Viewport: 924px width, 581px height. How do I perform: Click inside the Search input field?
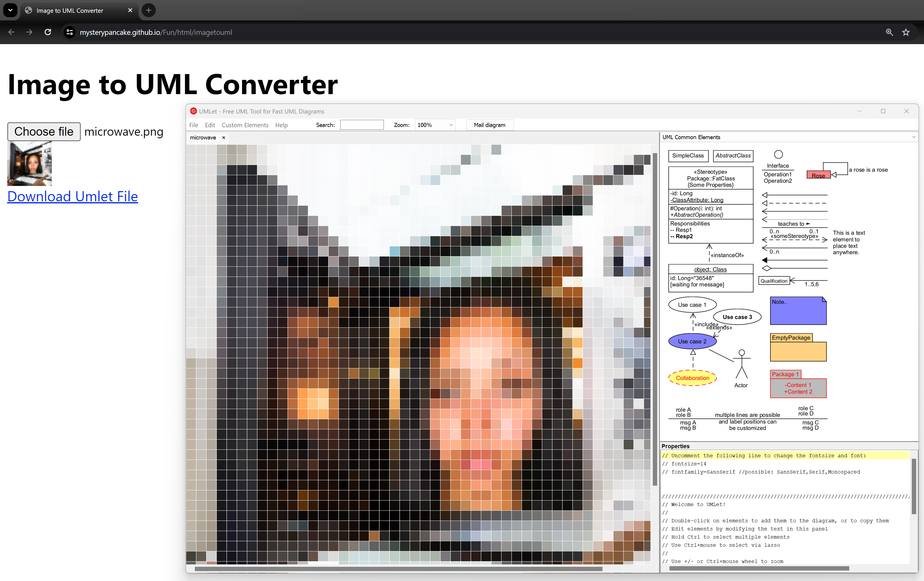(362, 125)
